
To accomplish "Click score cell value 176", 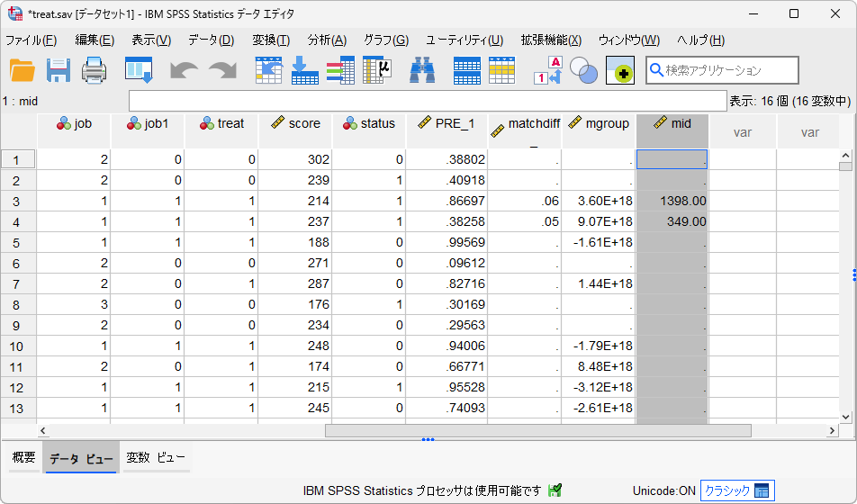I will click(295, 304).
